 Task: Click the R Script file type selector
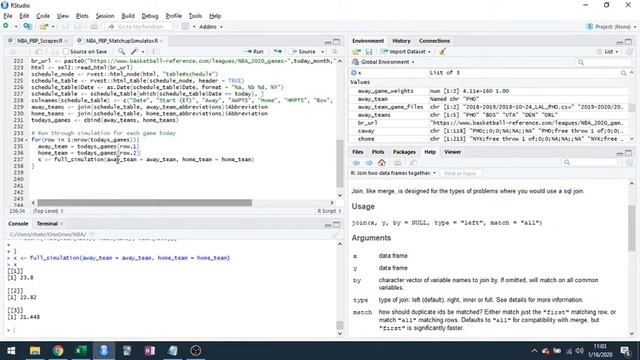(329, 211)
